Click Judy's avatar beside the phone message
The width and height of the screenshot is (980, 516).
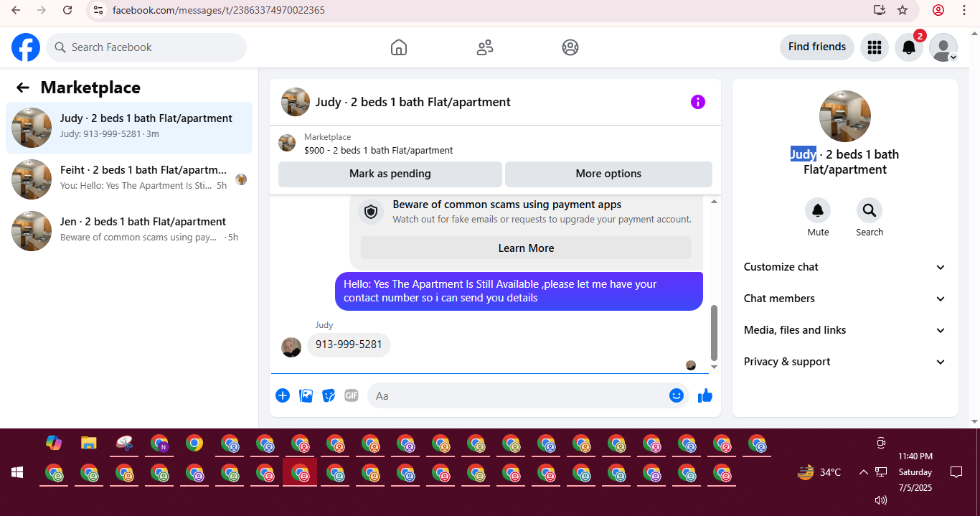(x=291, y=347)
